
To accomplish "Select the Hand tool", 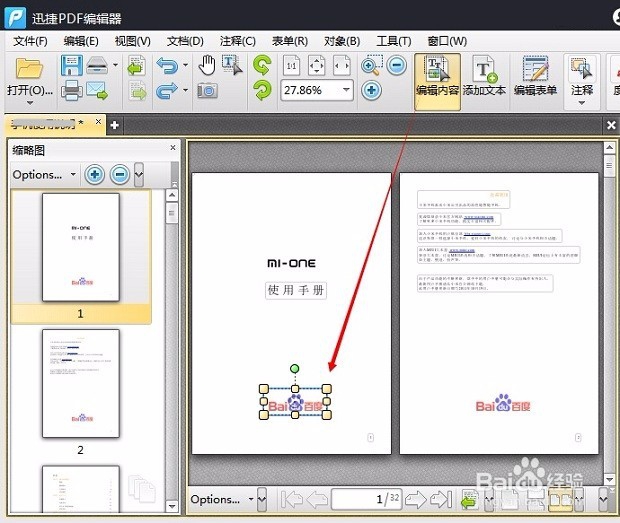I will tap(207, 65).
